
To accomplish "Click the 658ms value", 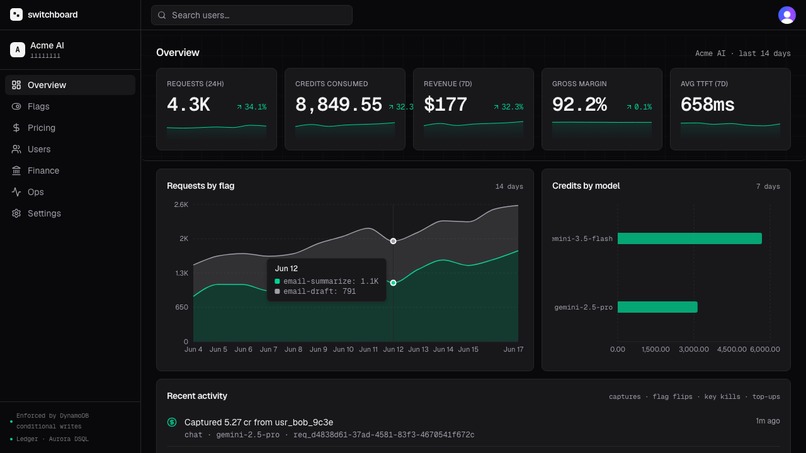I will (707, 105).
